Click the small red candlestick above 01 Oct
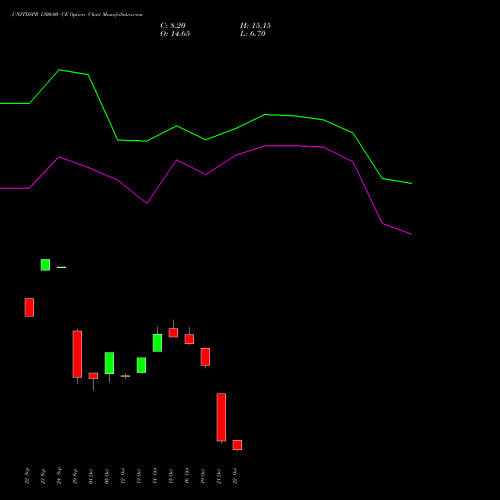Image resolution: width=500 pixels, height=500 pixels. click(93, 376)
